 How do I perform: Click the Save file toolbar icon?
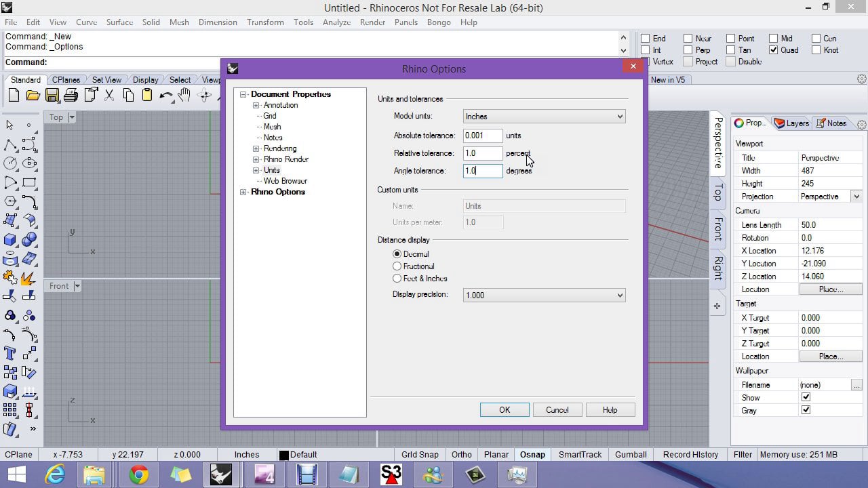(x=52, y=96)
